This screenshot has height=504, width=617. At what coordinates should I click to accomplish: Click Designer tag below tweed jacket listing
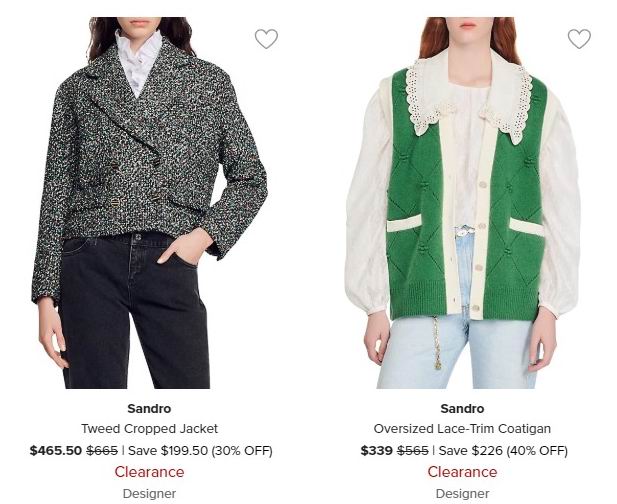149,493
